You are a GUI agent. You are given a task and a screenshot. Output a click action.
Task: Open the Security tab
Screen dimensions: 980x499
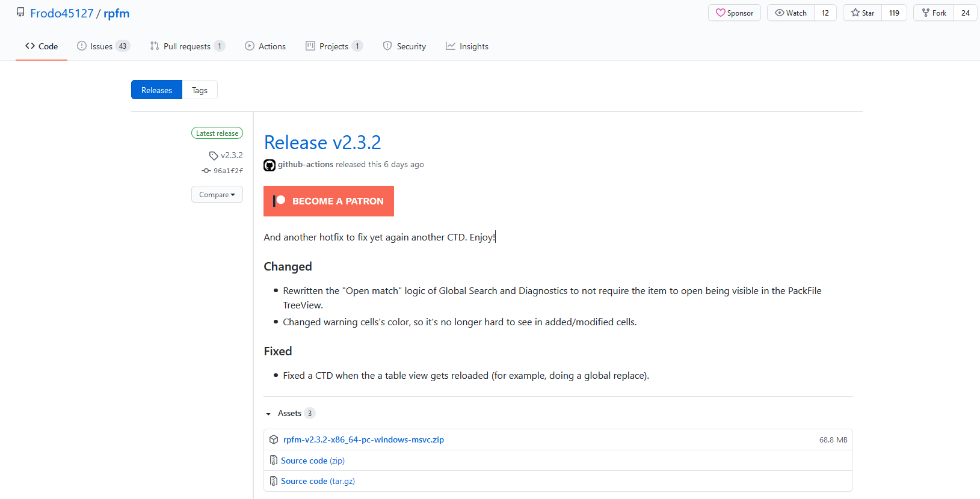coord(404,46)
